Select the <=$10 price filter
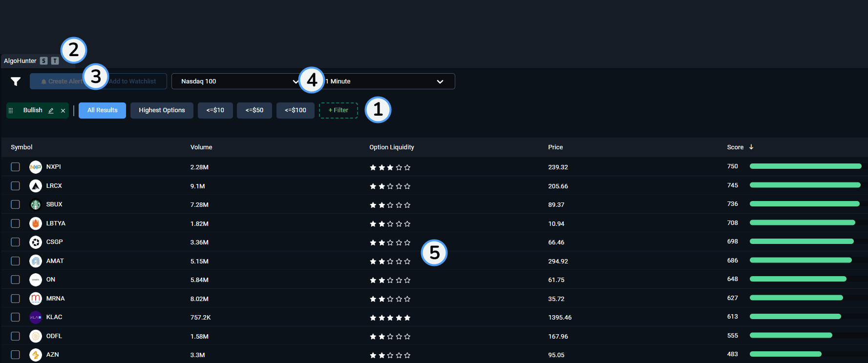Viewport: 868px width, 363px height. (x=215, y=110)
